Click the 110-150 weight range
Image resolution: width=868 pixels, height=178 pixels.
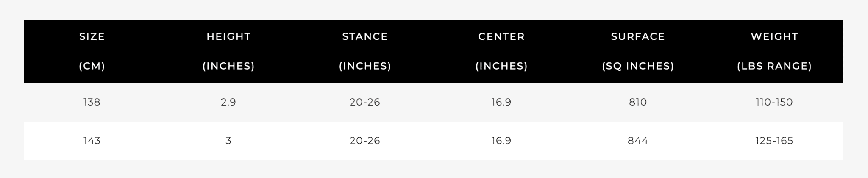pyautogui.click(x=774, y=102)
